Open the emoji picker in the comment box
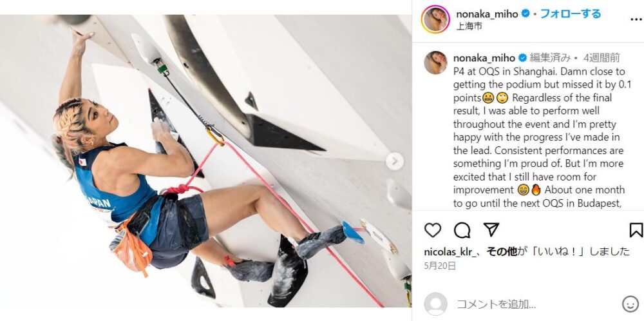 coord(630,304)
